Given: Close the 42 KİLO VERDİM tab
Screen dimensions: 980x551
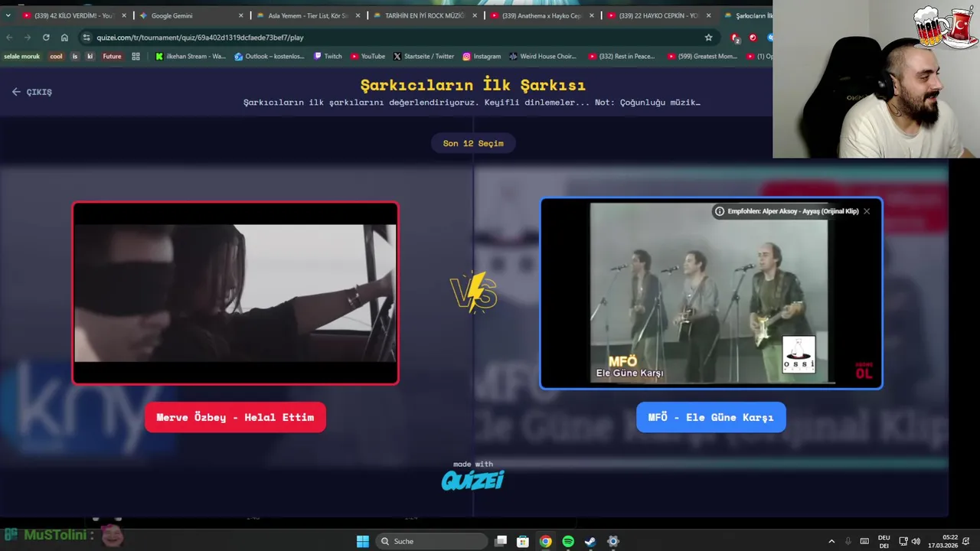Looking at the screenshot, I should click(124, 15).
